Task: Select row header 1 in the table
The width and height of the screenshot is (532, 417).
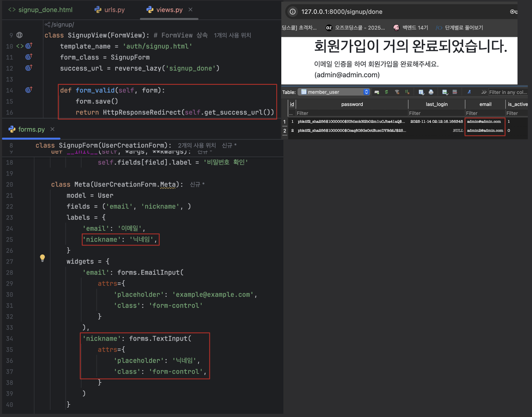Action: [x=285, y=122]
